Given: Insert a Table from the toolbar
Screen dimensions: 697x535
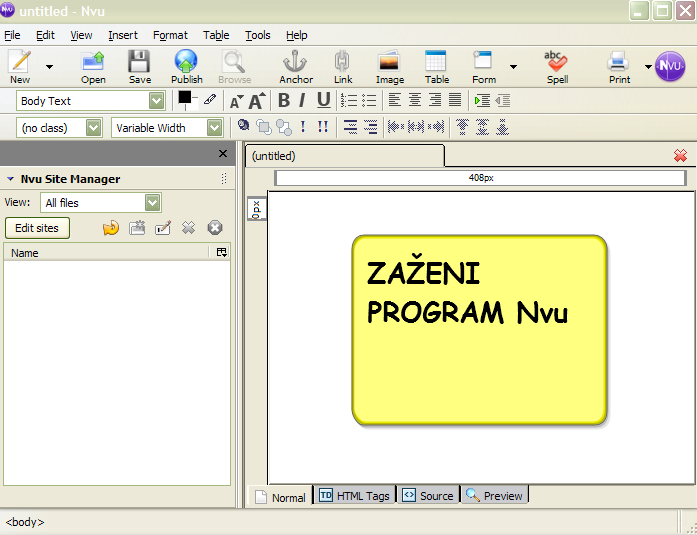Looking at the screenshot, I should tap(436, 66).
